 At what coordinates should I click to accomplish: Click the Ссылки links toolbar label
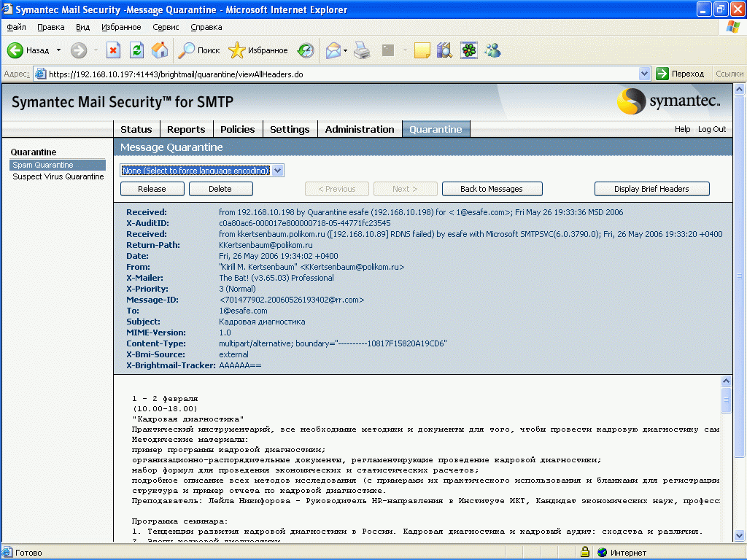tap(729, 74)
